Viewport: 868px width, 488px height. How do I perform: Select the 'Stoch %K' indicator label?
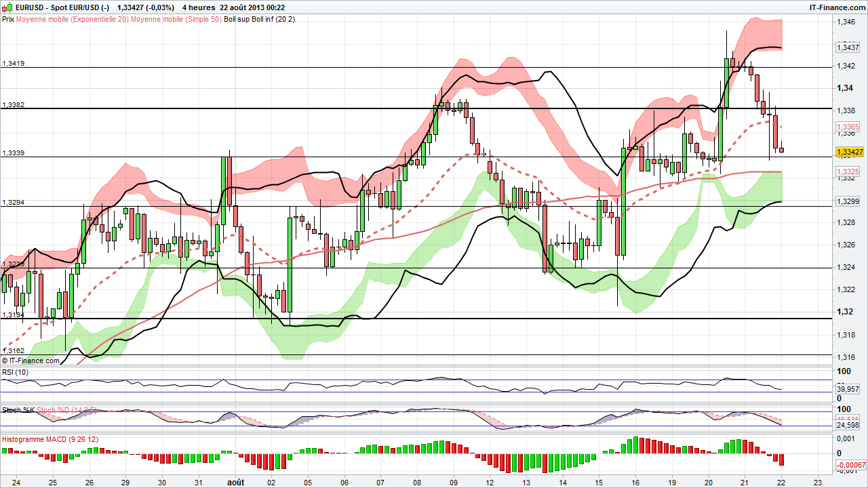pyautogui.click(x=17, y=410)
